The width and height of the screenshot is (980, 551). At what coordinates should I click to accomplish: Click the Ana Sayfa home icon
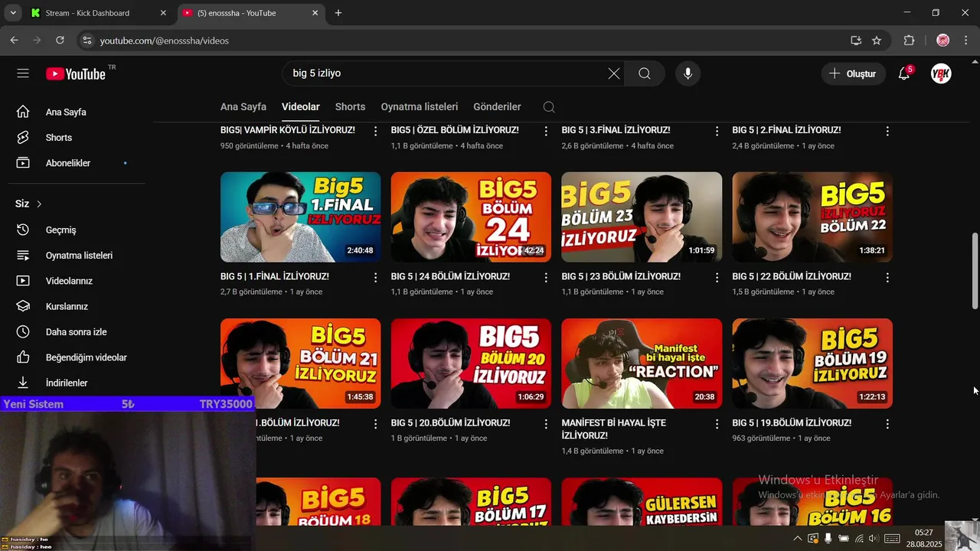[x=23, y=112]
